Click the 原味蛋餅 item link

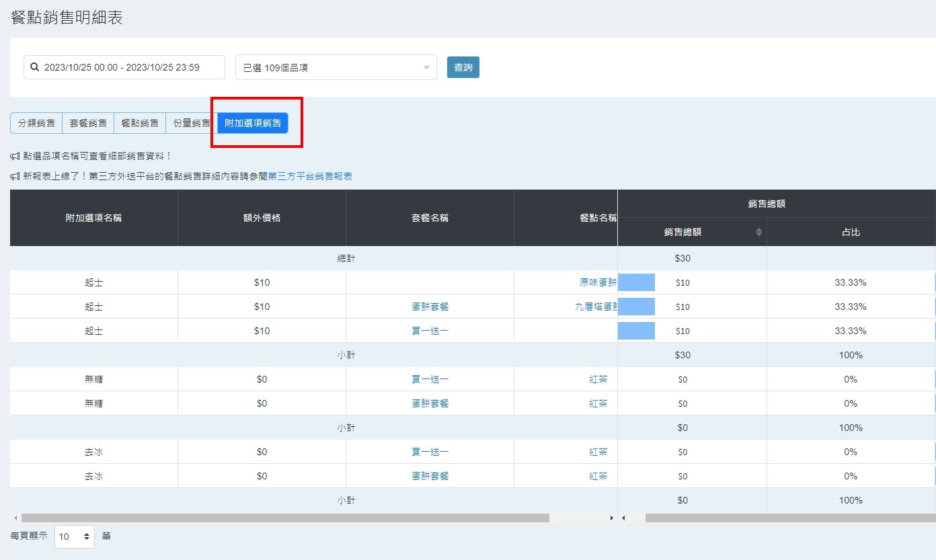coord(598,282)
